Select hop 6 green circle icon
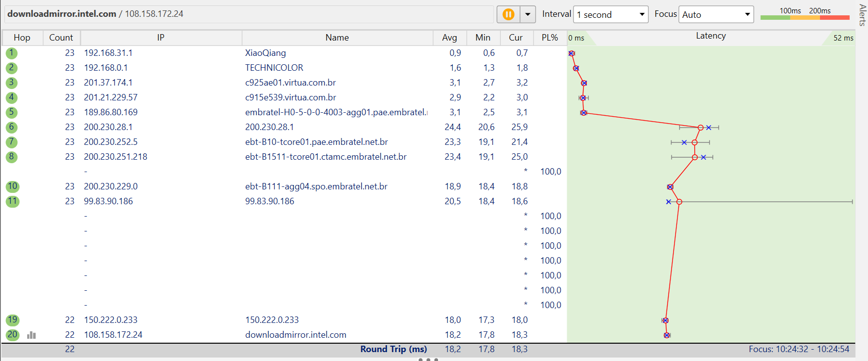Viewport: 868px width, 361px height. pos(11,127)
